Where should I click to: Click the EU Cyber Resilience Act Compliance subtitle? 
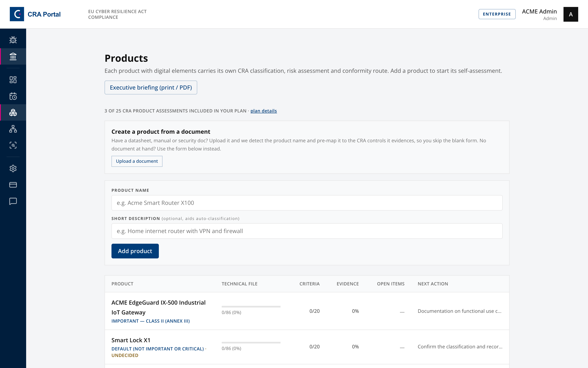(117, 14)
